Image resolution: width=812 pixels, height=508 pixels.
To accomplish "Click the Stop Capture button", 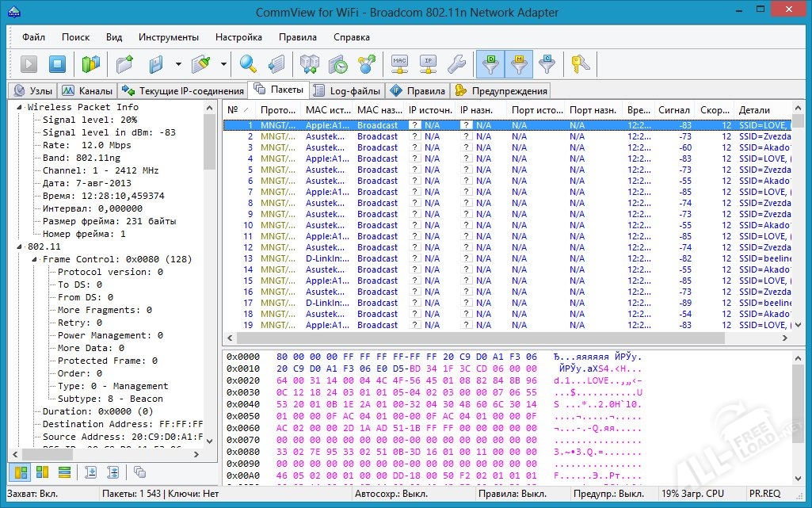I will (x=57, y=64).
